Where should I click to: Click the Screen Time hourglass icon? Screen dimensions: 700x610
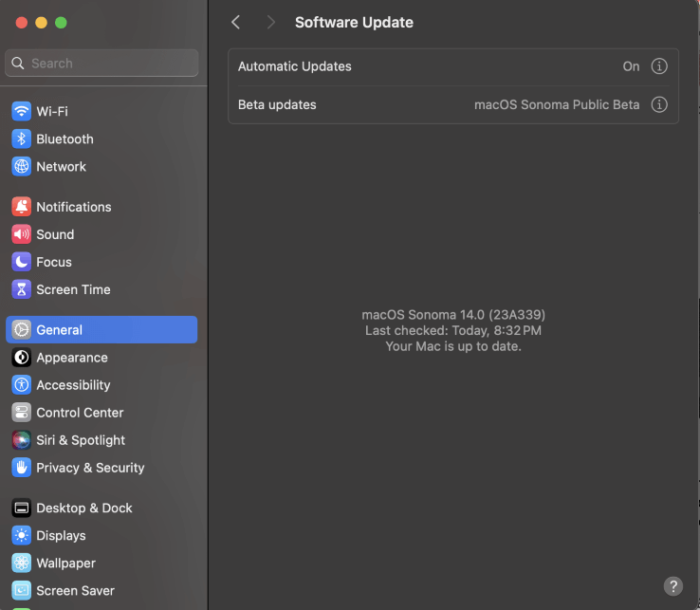pyautogui.click(x=22, y=289)
